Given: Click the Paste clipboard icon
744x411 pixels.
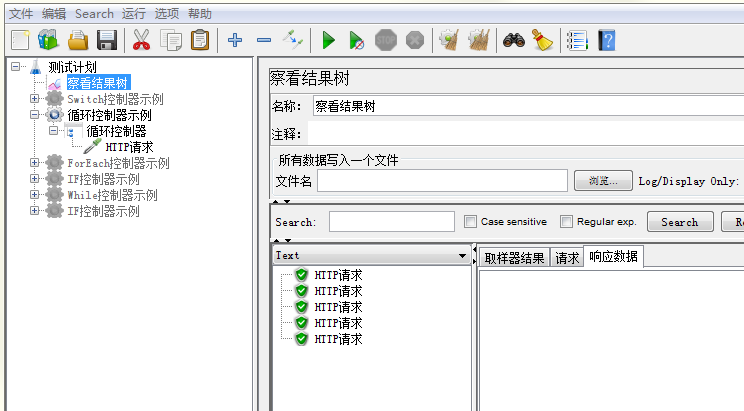Looking at the screenshot, I should point(200,40).
